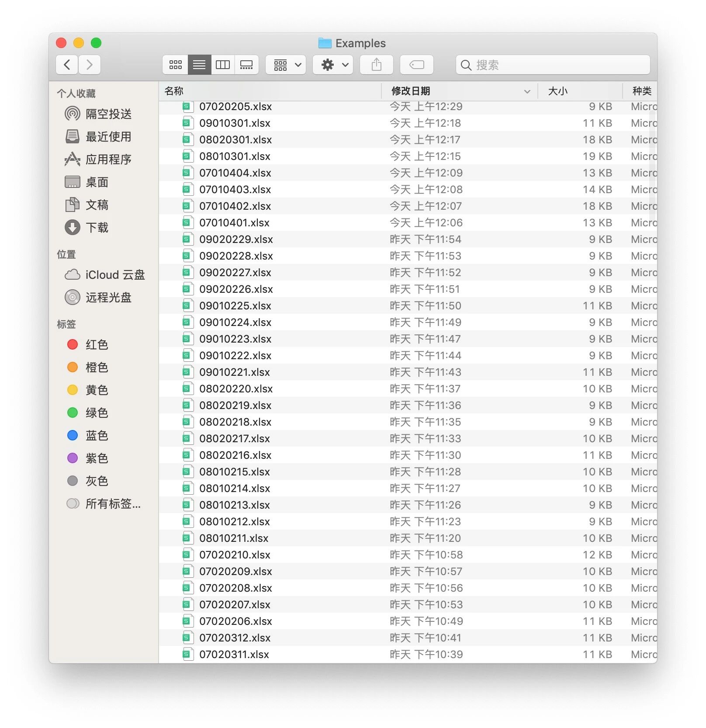Filter by the 绿色 green tag
706x728 pixels.
click(x=87, y=413)
